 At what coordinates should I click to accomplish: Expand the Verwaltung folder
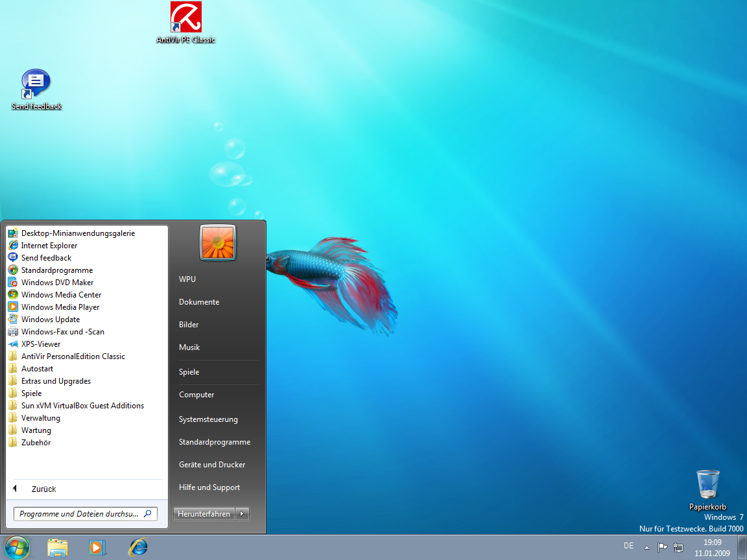click(x=40, y=418)
